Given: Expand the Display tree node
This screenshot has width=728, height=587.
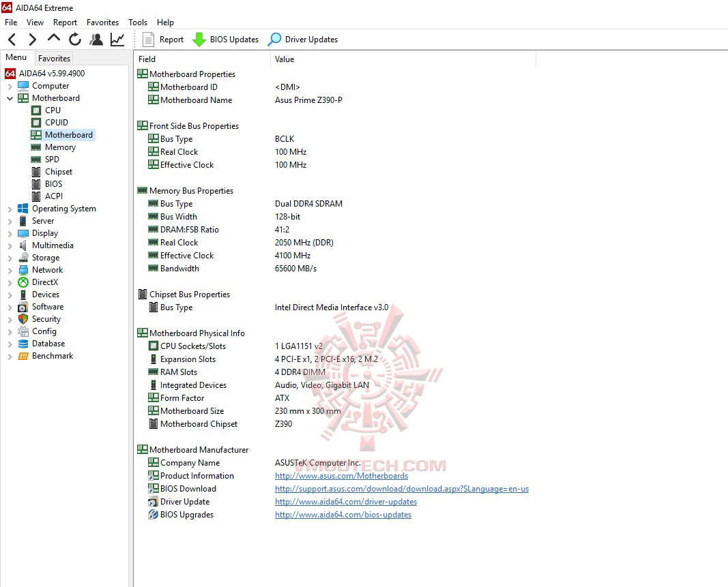Looking at the screenshot, I should [10, 234].
